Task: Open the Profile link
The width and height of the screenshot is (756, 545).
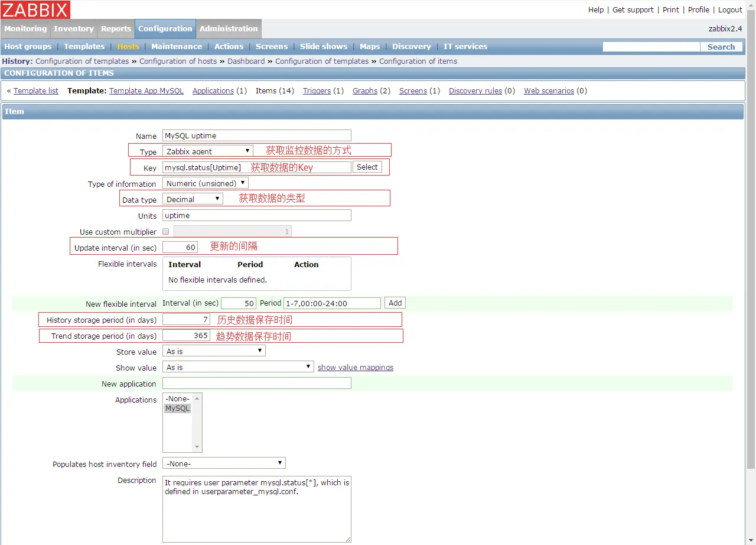Action: (699, 9)
